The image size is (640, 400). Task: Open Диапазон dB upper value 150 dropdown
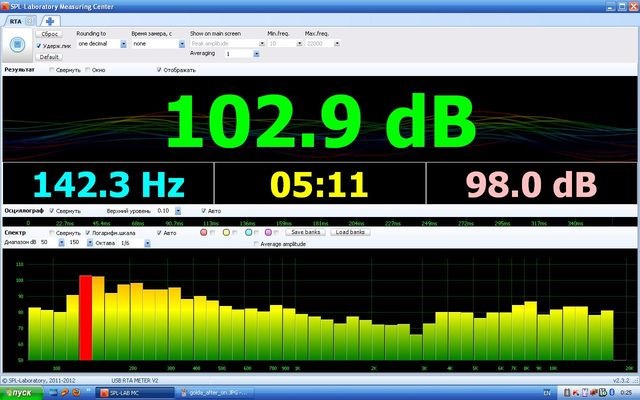[x=90, y=243]
